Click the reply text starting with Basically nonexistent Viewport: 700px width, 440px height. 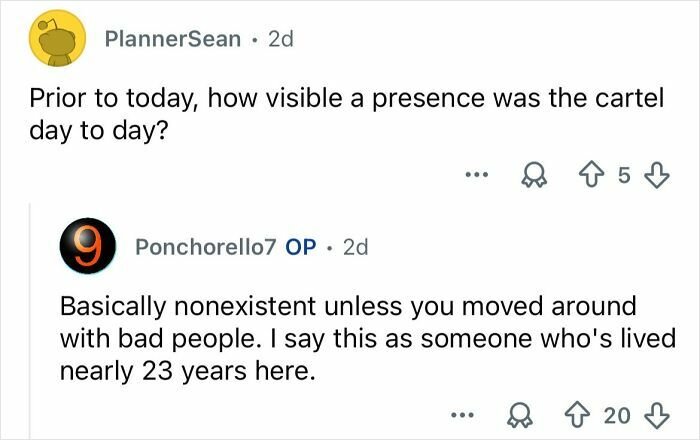(360, 336)
